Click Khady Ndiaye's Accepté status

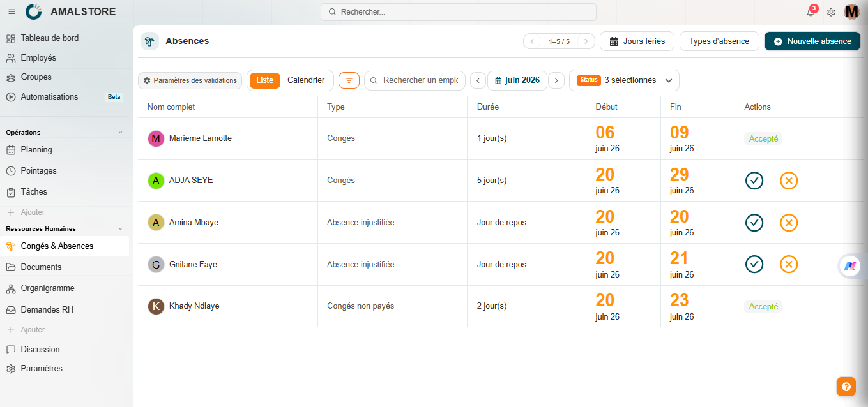point(763,307)
